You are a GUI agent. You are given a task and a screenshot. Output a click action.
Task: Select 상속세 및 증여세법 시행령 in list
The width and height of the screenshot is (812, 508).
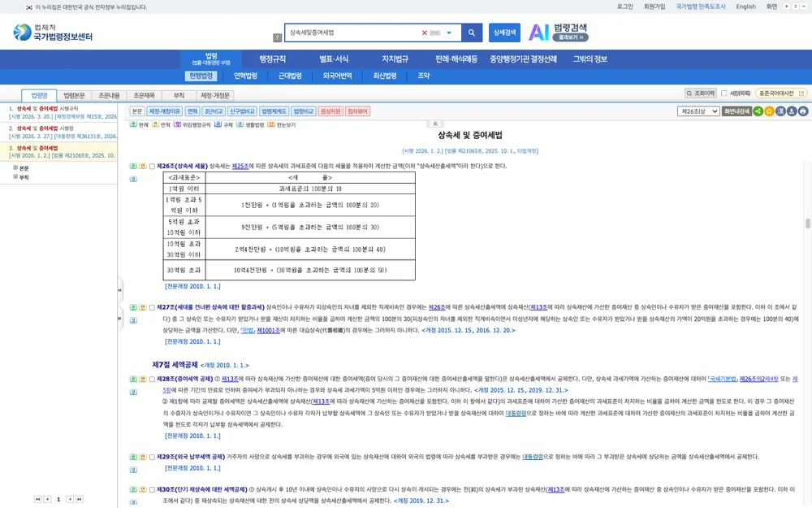coord(58,132)
